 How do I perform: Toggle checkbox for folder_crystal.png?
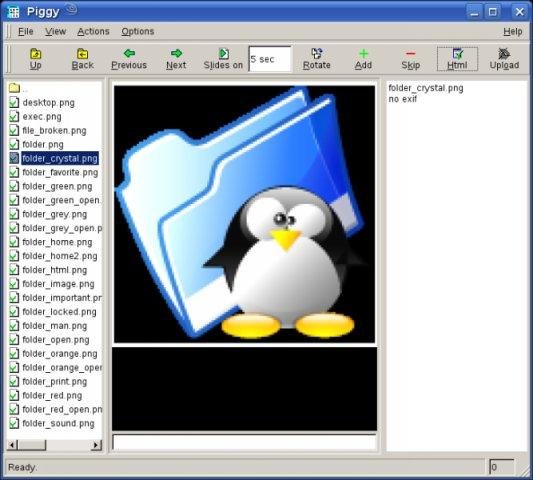14,158
